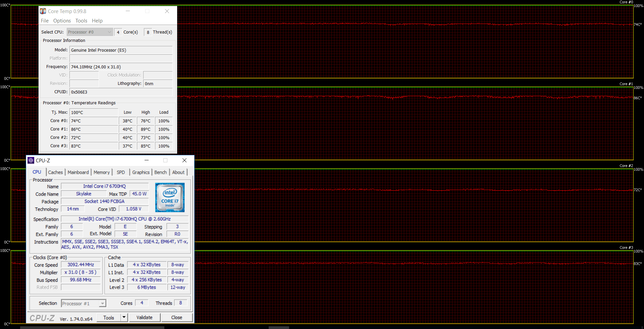Image resolution: width=644 pixels, height=329 pixels.
Task: Select the CPU tab in CPU-Z
Action: [x=37, y=172]
